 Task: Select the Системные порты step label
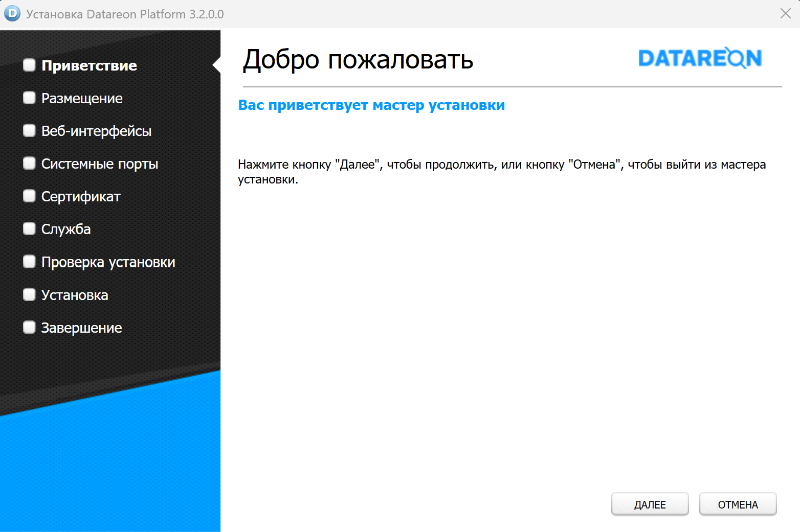pyautogui.click(x=100, y=164)
